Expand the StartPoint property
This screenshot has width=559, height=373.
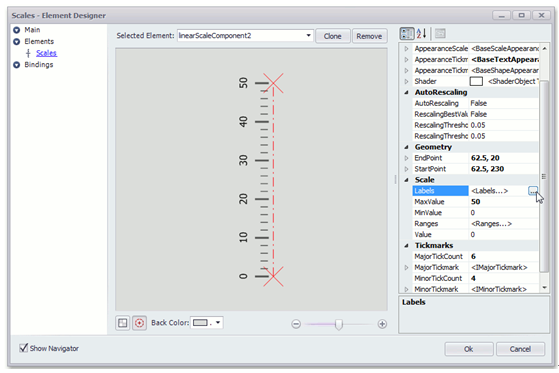pyautogui.click(x=406, y=169)
